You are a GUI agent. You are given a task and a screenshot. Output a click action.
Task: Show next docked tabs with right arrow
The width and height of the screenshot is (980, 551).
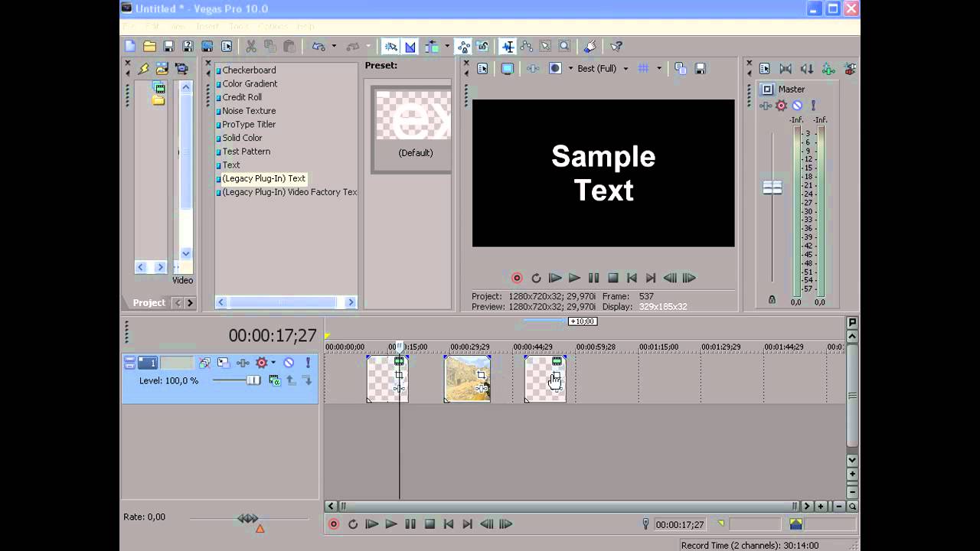tap(190, 303)
